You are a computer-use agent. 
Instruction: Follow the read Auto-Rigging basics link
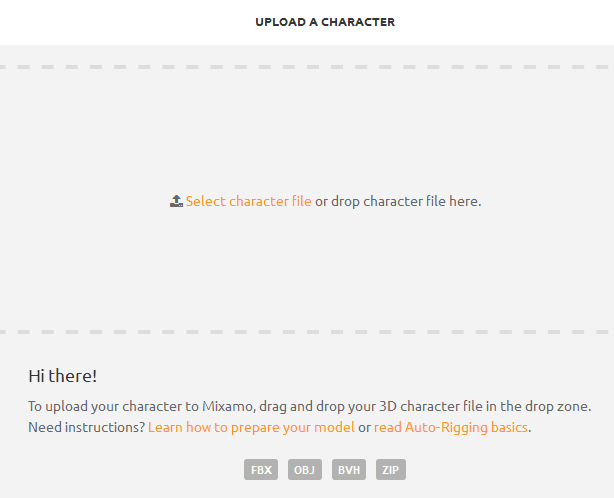pos(451,427)
